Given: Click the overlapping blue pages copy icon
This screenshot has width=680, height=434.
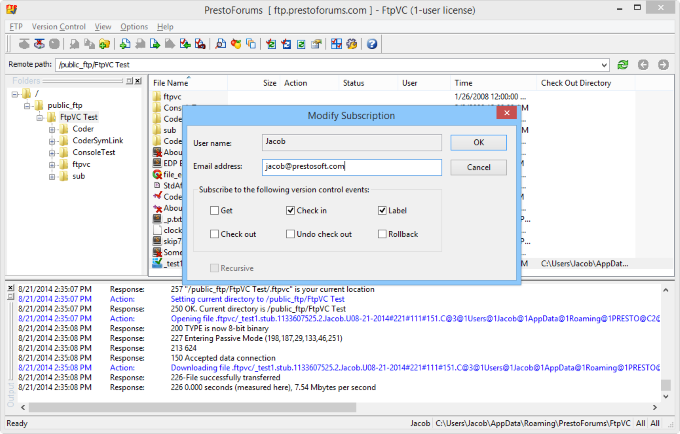Looking at the screenshot, I should (x=251, y=44).
